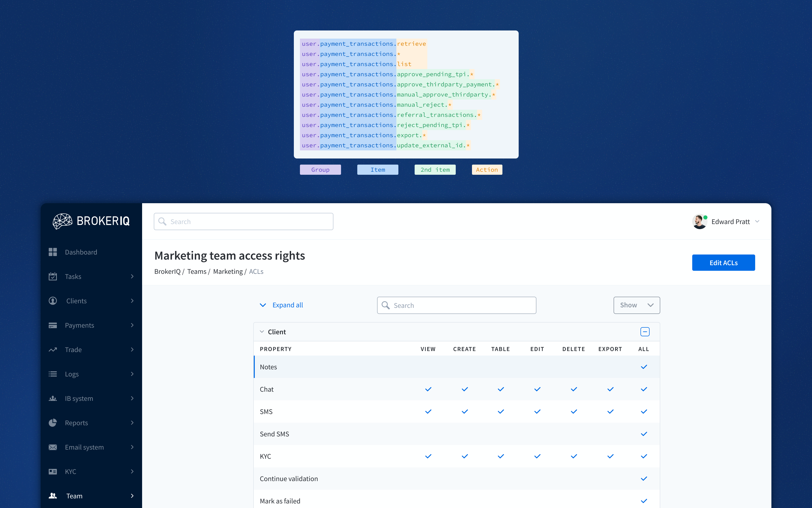Toggle the Client section minus checkbox

pos(645,332)
